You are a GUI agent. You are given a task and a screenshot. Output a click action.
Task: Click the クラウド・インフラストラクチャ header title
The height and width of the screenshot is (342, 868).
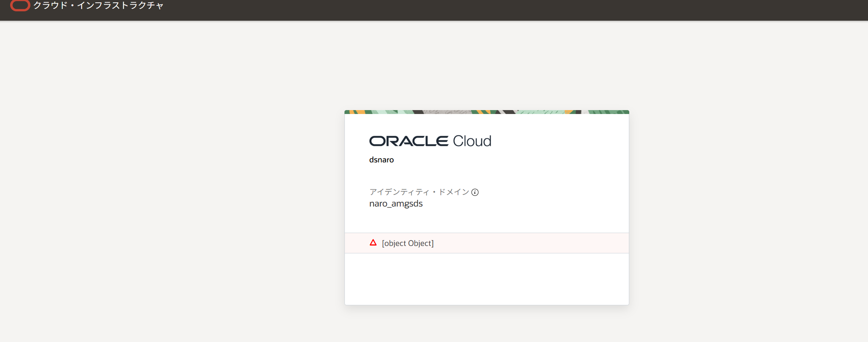98,5
